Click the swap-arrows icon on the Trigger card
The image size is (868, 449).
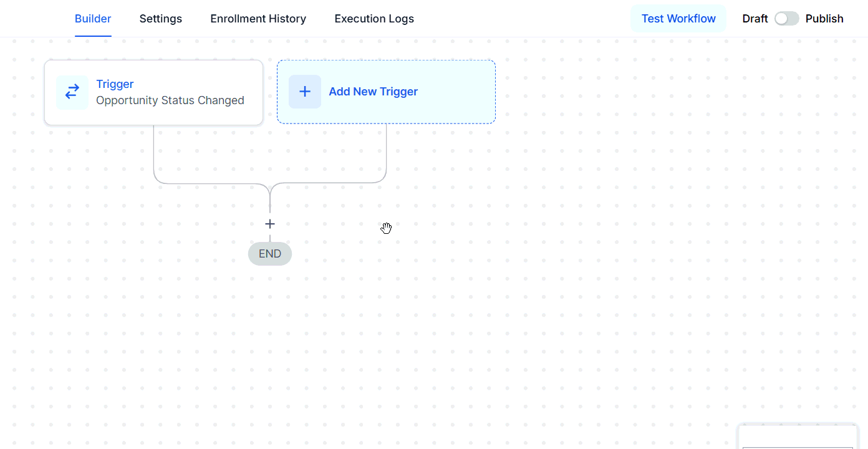pos(72,92)
